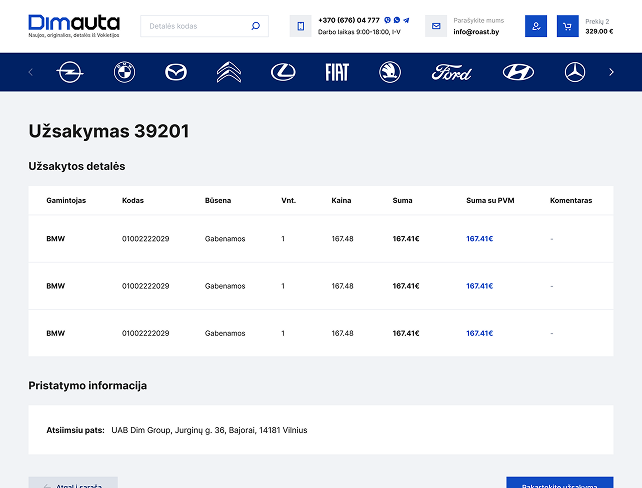Viewport: 642px width, 488px height.
Task: Open the shopping cart icon
Action: tap(567, 26)
